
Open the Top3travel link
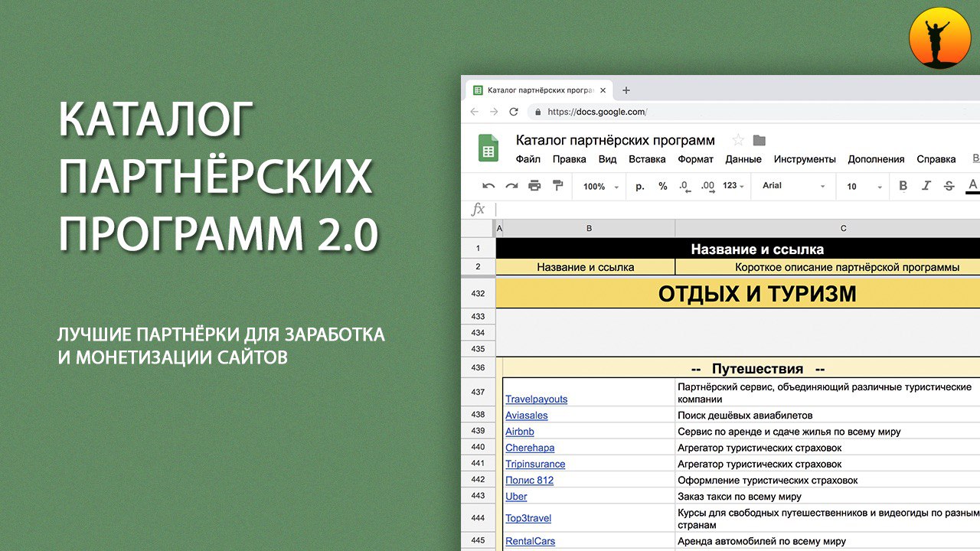[528, 518]
